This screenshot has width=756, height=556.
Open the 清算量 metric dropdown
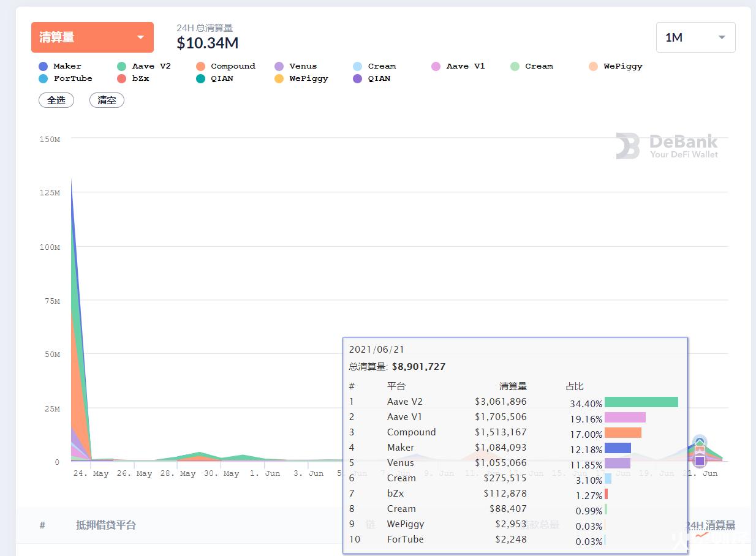click(92, 37)
